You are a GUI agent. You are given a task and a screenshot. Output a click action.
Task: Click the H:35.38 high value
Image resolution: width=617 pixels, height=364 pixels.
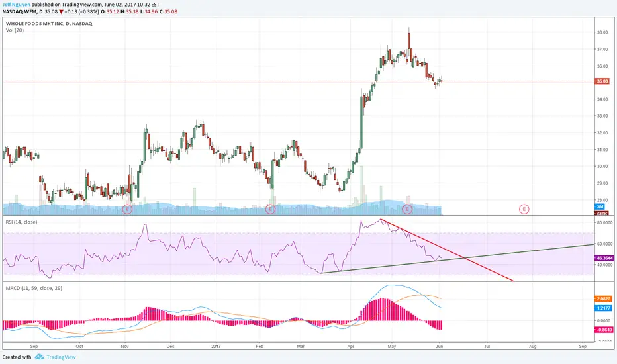(x=130, y=12)
